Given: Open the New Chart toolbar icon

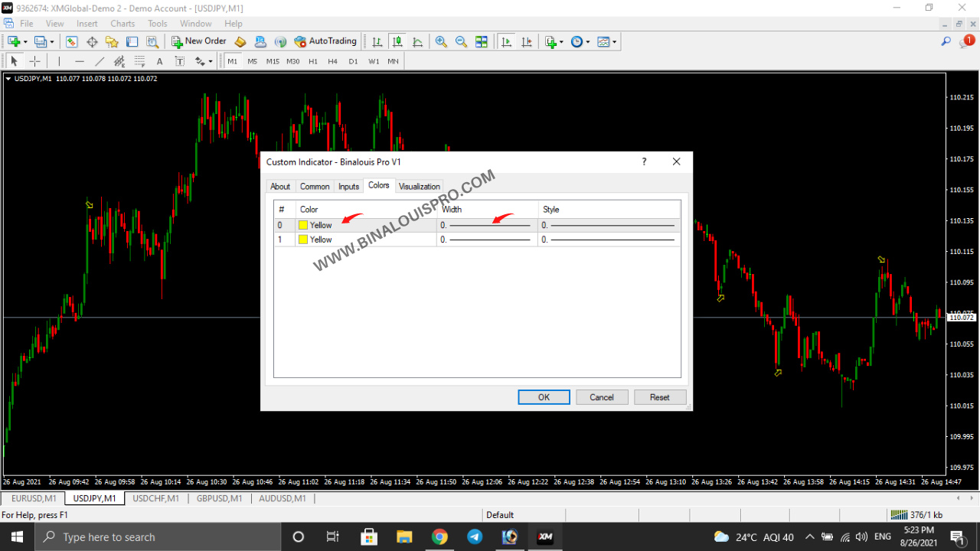Looking at the screenshot, I should pyautogui.click(x=14, y=42).
